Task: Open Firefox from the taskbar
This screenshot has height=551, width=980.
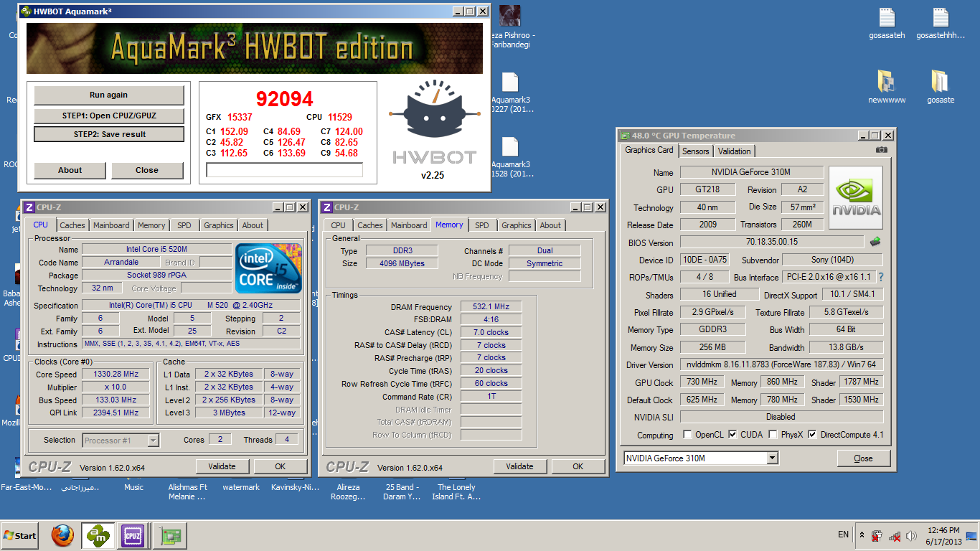Action: click(62, 535)
